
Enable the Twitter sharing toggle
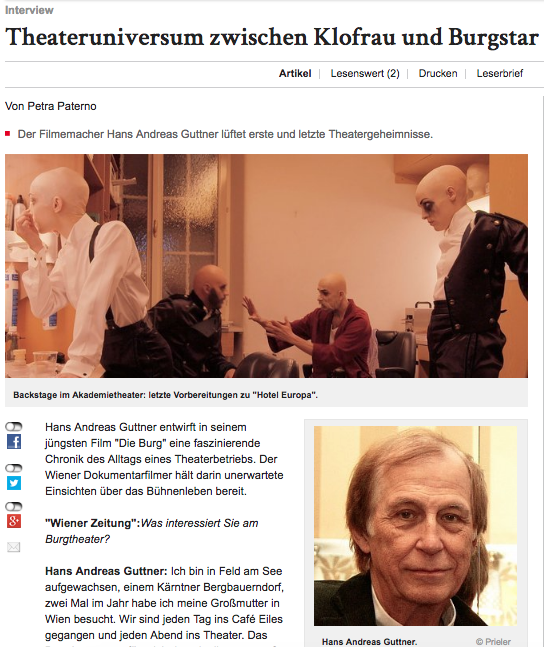click(x=14, y=468)
